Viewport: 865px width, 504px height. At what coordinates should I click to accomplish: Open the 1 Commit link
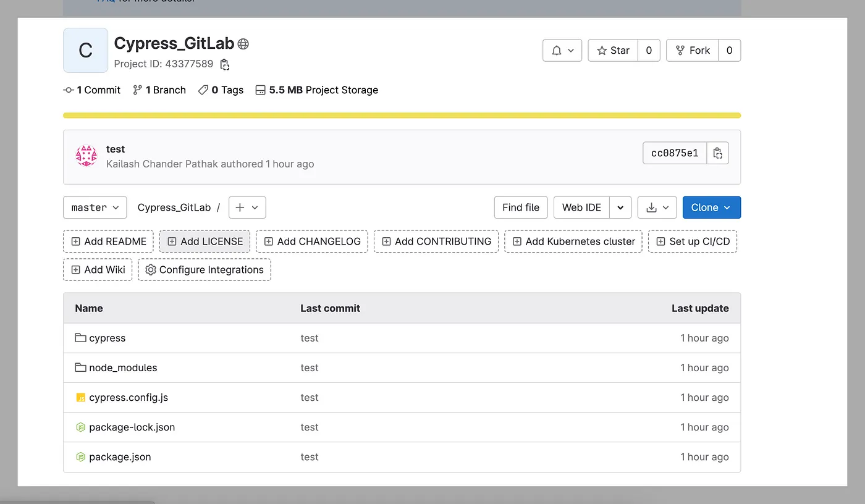[x=92, y=90]
